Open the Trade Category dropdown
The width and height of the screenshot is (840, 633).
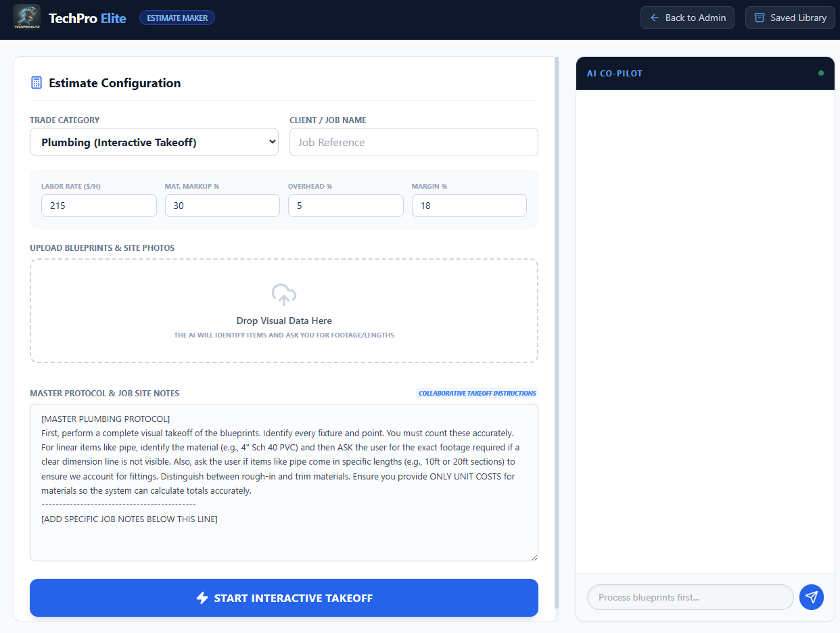pyautogui.click(x=154, y=141)
